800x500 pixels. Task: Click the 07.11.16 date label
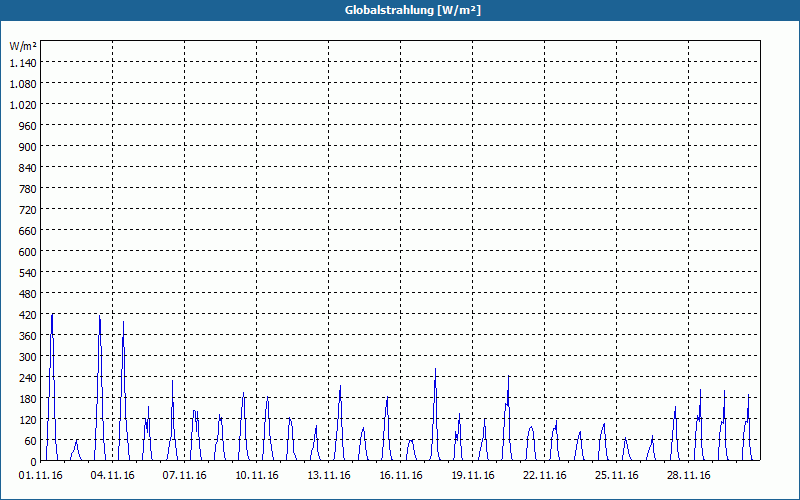[185, 476]
